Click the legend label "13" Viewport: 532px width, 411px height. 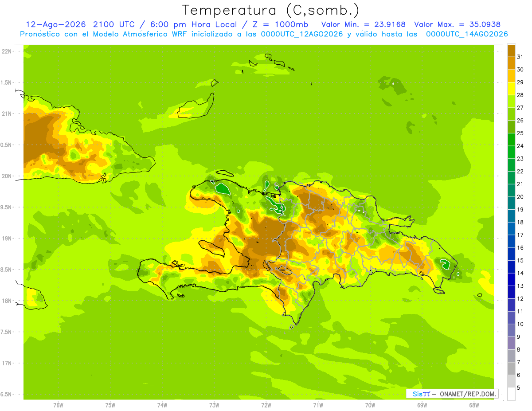[x=520, y=286]
